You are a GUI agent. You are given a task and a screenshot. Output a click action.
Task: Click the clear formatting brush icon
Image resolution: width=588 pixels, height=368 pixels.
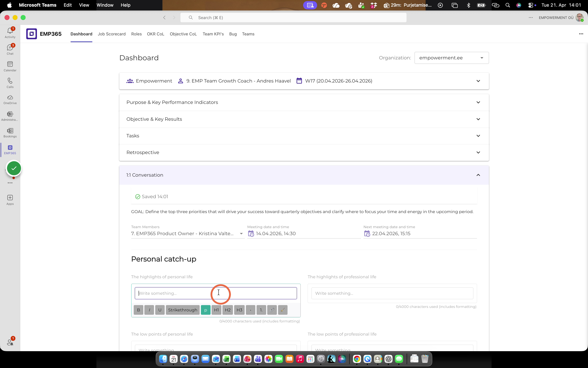click(283, 310)
